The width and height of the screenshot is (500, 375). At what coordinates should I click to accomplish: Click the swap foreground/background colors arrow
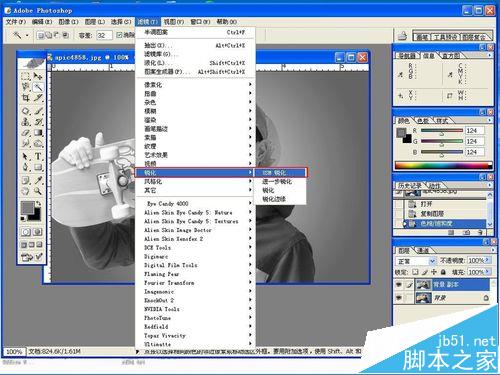click(x=39, y=203)
